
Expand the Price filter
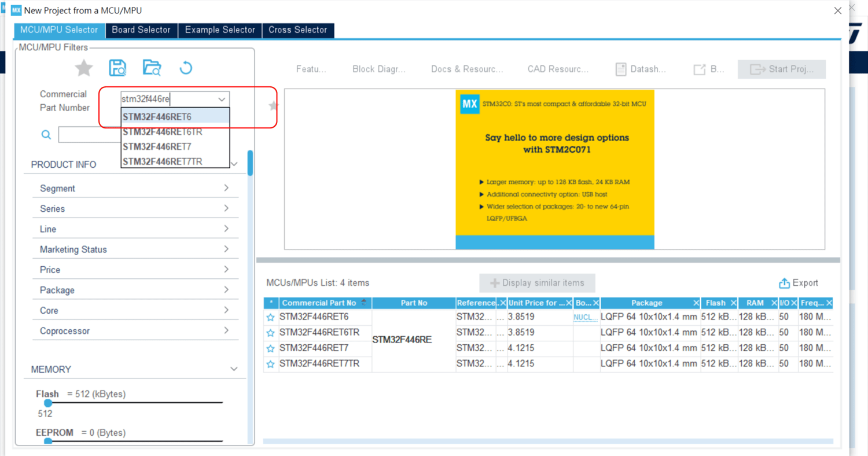226,269
